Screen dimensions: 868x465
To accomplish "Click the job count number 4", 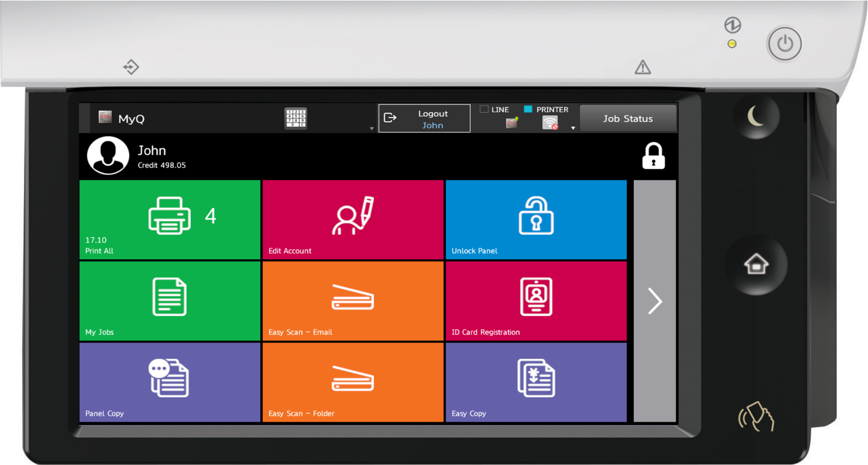I will pos(210,216).
